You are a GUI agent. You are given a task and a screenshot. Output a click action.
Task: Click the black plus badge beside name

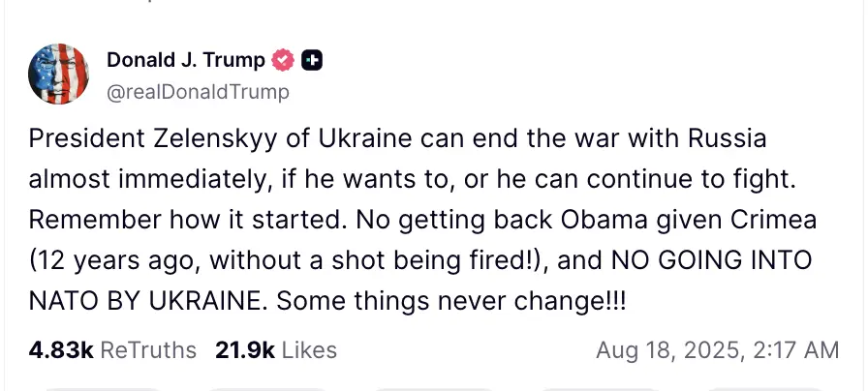click(312, 60)
